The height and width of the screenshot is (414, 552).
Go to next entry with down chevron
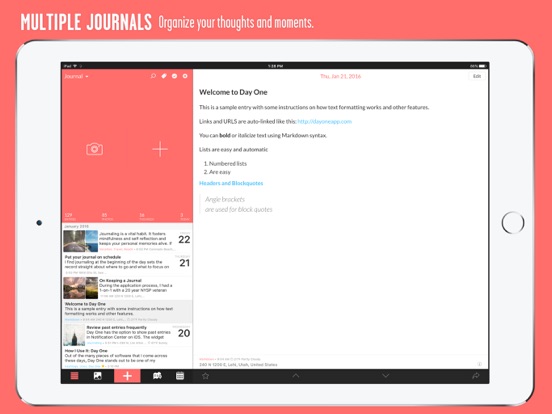pos(386,376)
